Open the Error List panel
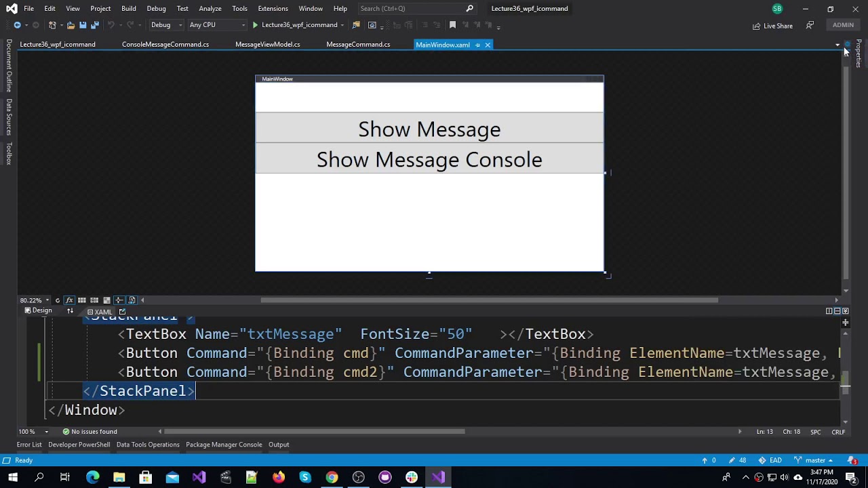The width and height of the screenshot is (868, 488). (29, 445)
